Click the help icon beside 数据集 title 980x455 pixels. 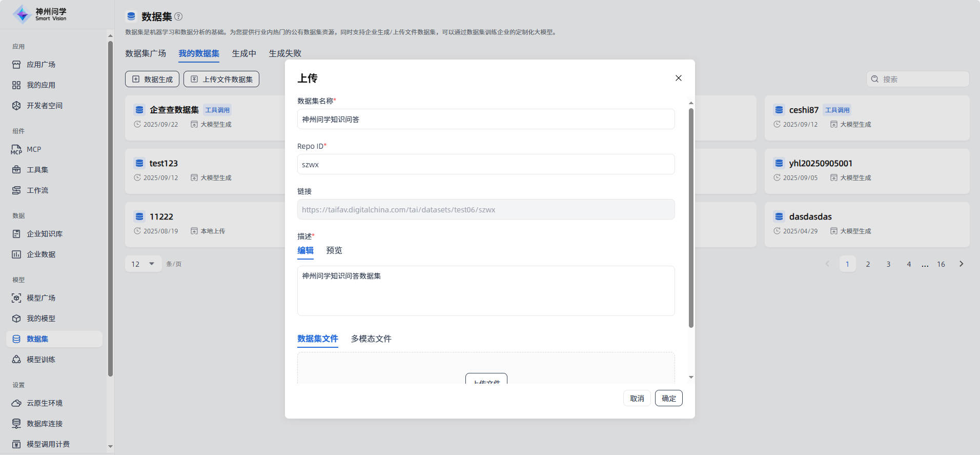click(x=178, y=16)
